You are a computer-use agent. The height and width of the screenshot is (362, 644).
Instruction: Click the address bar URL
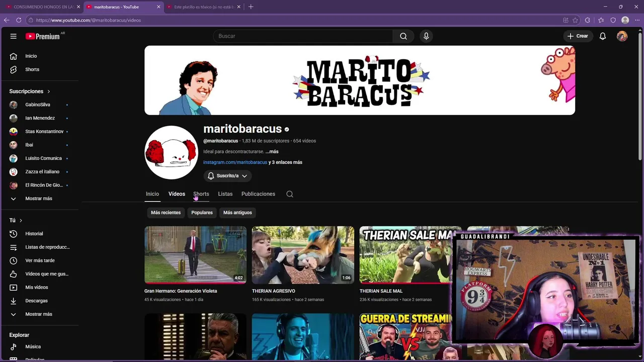point(89,20)
